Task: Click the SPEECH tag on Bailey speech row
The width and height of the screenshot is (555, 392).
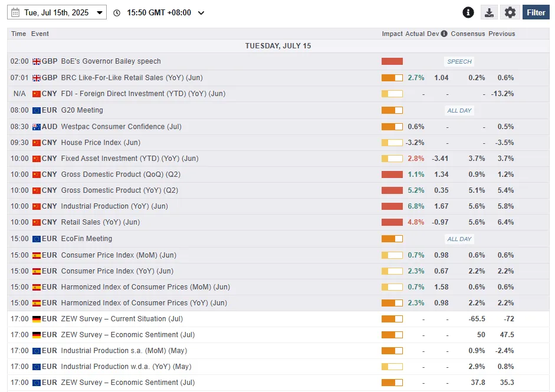Action: point(459,61)
